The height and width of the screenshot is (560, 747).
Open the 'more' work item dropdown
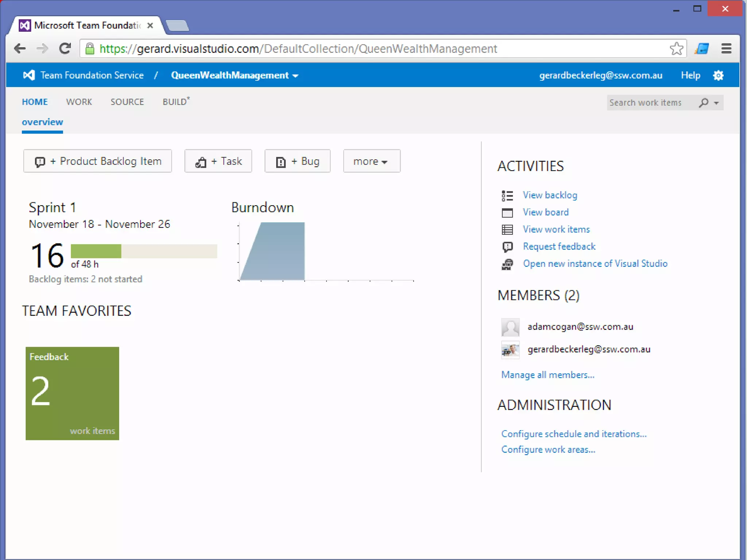pyautogui.click(x=371, y=161)
